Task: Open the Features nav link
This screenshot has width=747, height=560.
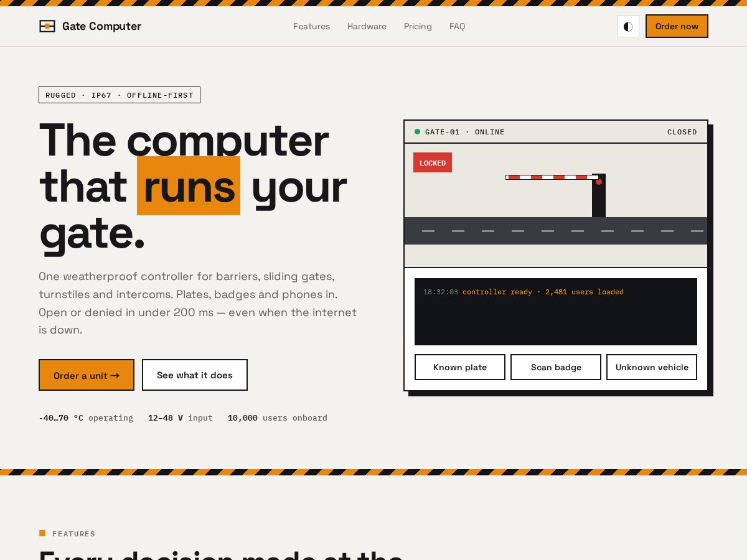Action: tap(311, 26)
